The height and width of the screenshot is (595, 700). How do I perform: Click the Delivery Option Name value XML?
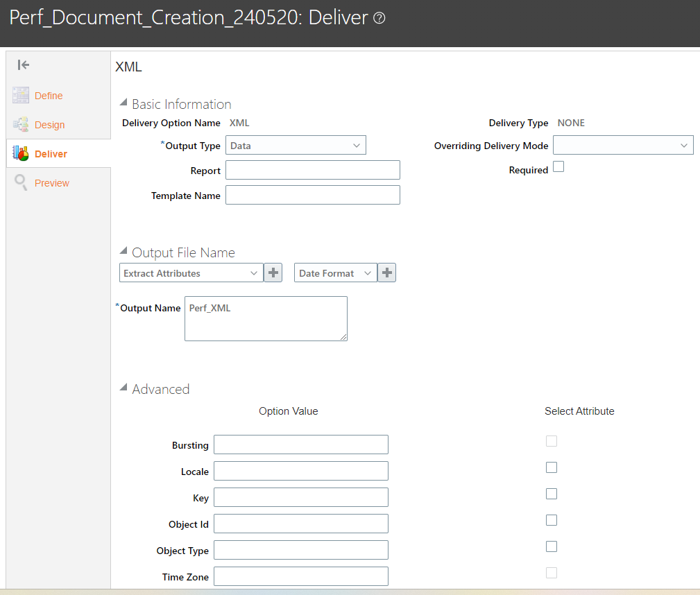(239, 123)
